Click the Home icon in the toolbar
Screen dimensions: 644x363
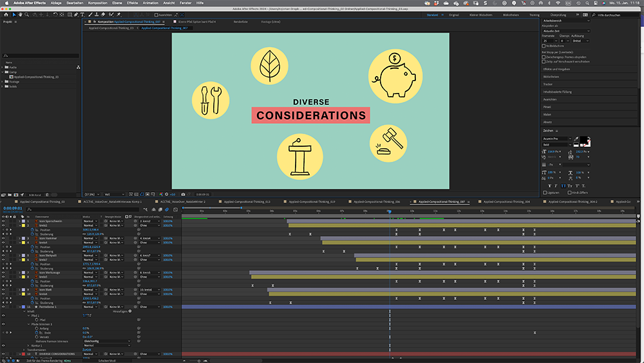click(6, 15)
